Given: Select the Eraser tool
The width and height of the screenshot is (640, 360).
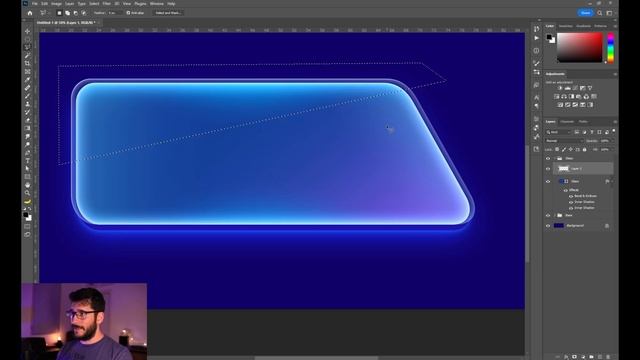Looking at the screenshot, I should click(x=27, y=120).
